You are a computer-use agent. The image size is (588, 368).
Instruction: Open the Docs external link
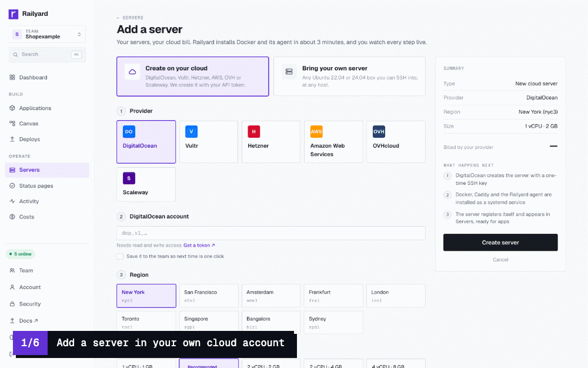[x=47, y=321]
